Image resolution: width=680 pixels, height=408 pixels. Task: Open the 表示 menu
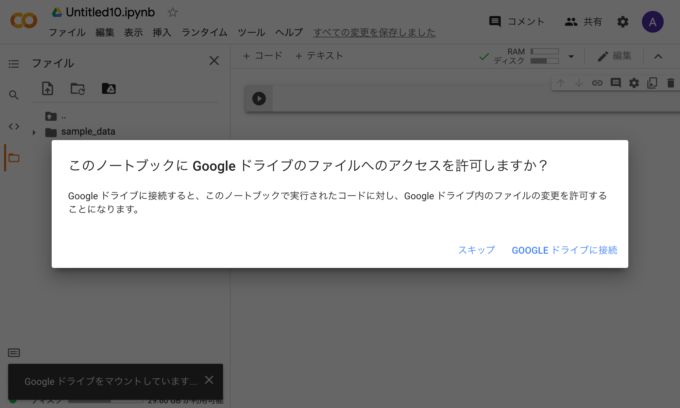click(133, 33)
